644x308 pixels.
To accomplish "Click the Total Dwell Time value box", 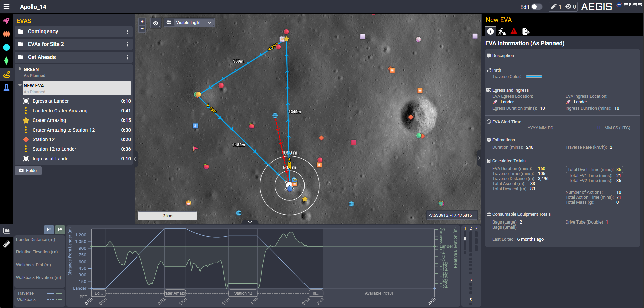I will tap(595, 170).
